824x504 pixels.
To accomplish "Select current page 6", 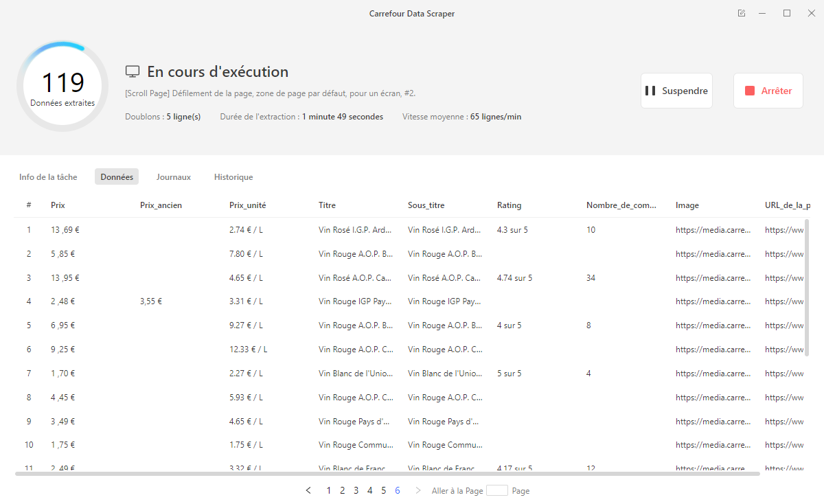I will click(x=398, y=490).
